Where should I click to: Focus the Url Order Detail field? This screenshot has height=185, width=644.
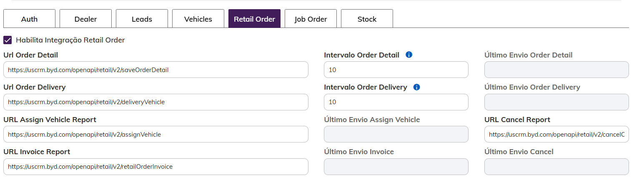point(155,70)
